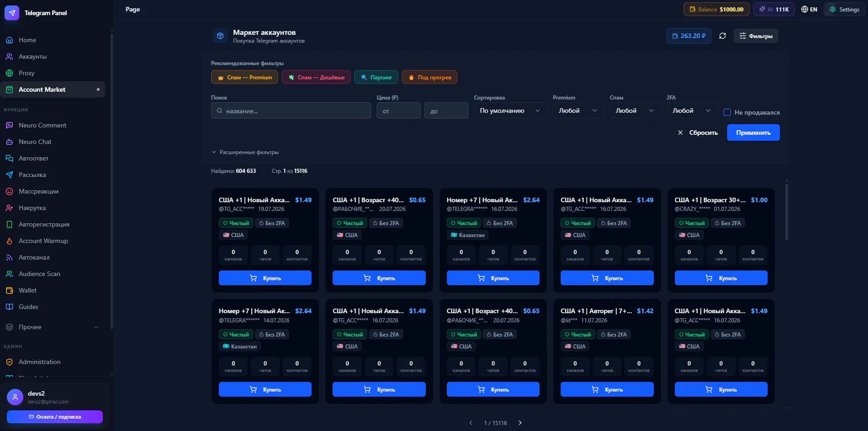Open the Account Warmup menu item

(x=52, y=241)
